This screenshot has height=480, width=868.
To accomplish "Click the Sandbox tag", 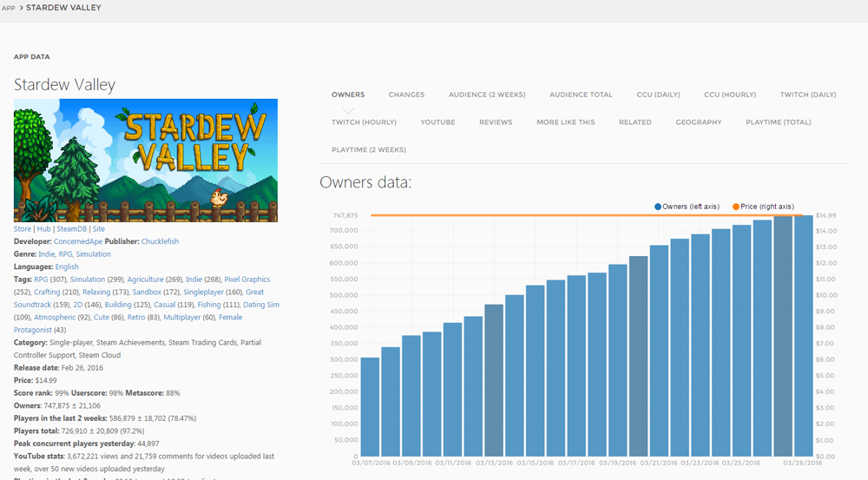I will 147,293.
